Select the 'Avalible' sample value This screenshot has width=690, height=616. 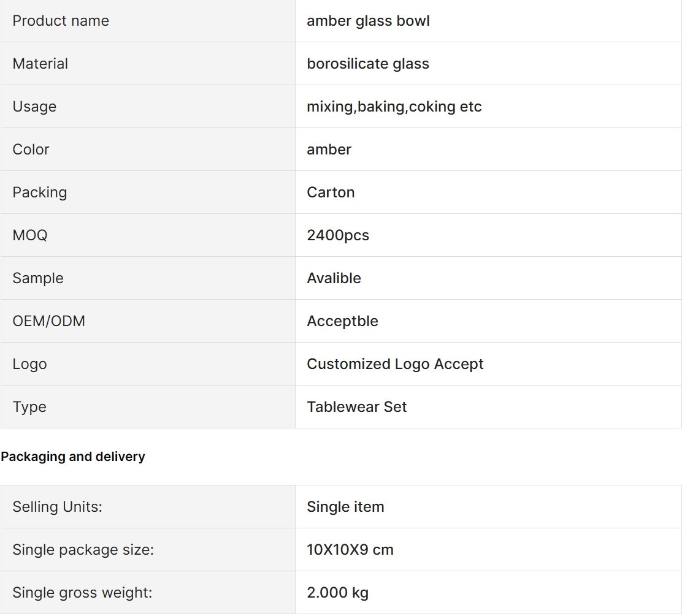(x=334, y=278)
